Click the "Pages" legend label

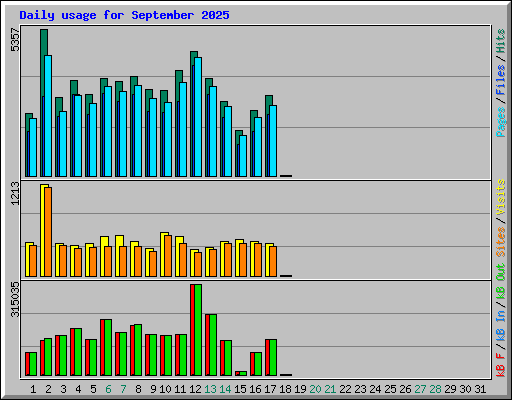click(501, 122)
